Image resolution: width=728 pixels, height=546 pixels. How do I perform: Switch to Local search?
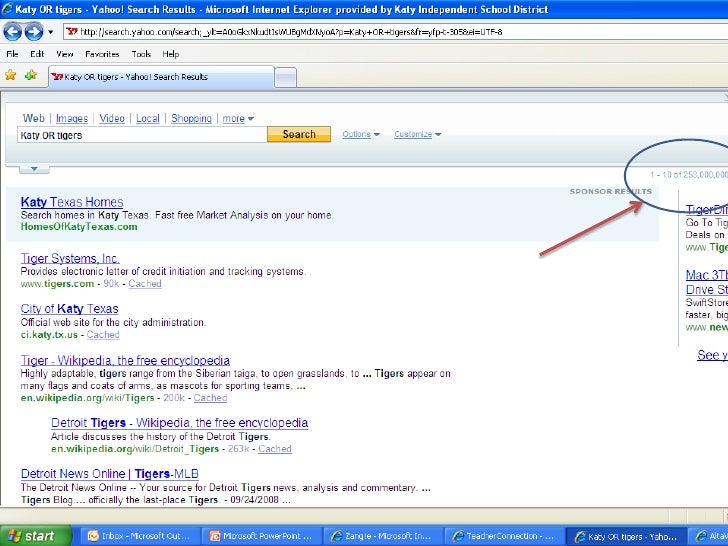pyautogui.click(x=148, y=118)
